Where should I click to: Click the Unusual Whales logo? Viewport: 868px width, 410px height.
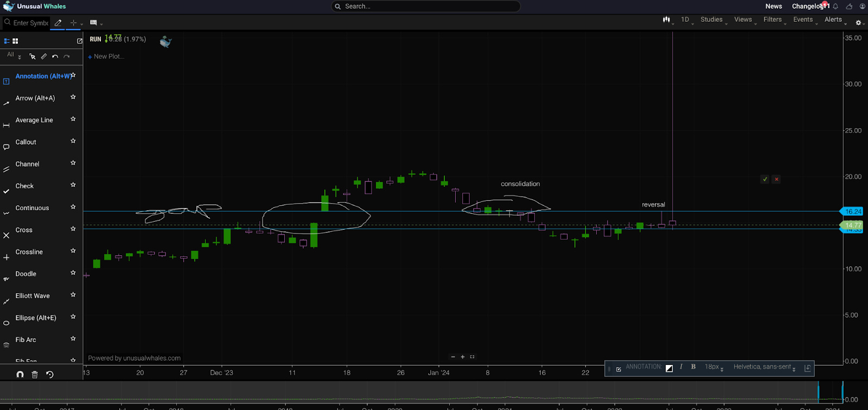coord(34,7)
